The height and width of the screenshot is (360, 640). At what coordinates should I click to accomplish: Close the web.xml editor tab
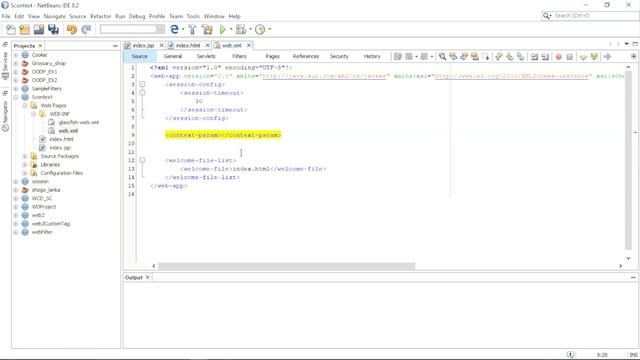(x=249, y=45)
